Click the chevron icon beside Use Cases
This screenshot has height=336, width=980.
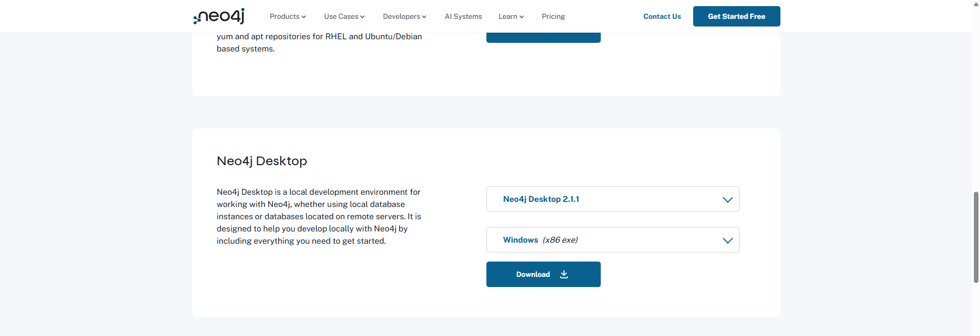tap(362, 17)
